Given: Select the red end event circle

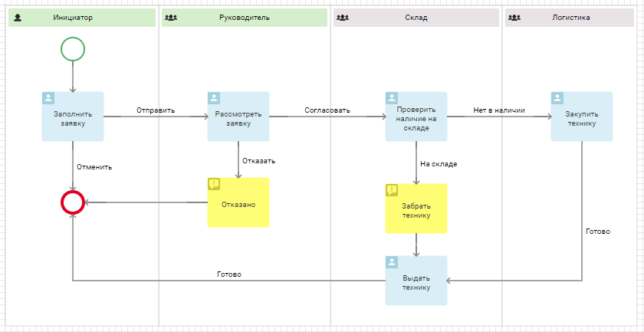Looking at the screenshot, I should (x=73, y=202).
